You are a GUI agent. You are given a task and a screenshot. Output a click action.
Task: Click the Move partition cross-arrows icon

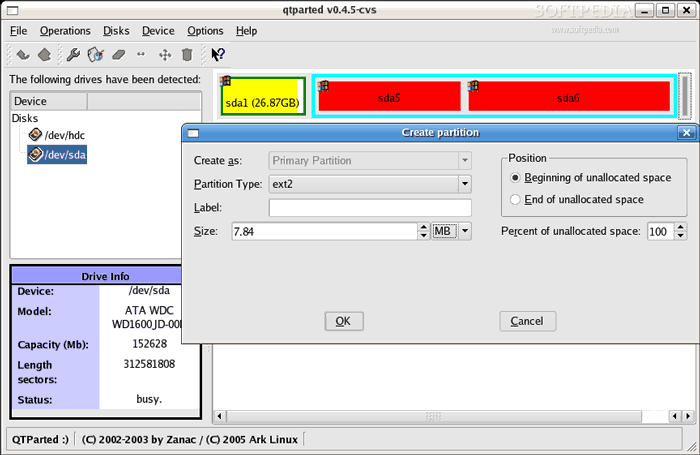[165, 55]
